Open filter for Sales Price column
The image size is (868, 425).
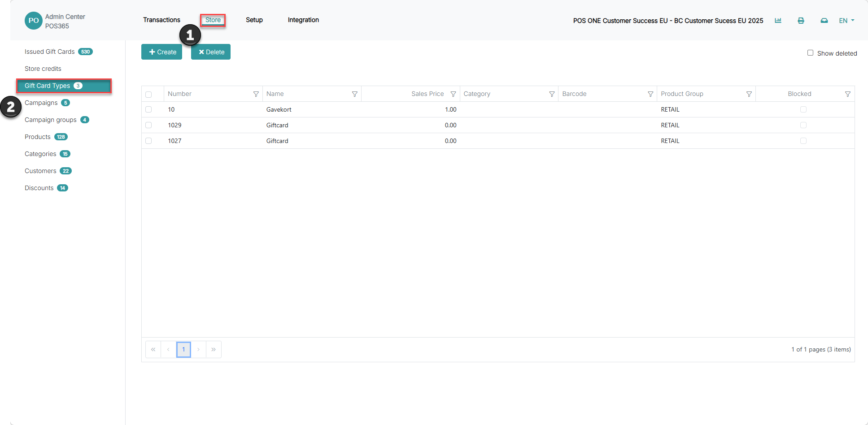coord(453,94)
